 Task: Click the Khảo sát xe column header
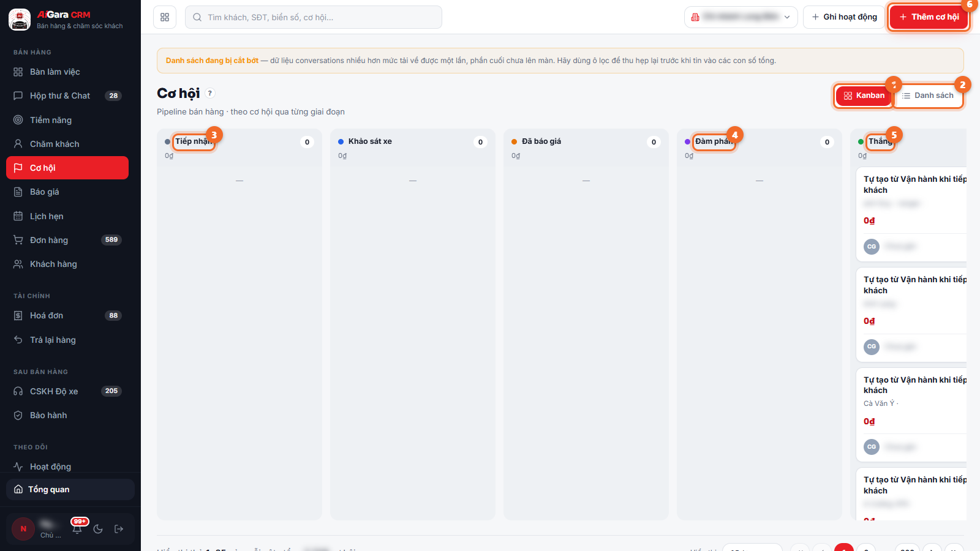tap(370, 141)
